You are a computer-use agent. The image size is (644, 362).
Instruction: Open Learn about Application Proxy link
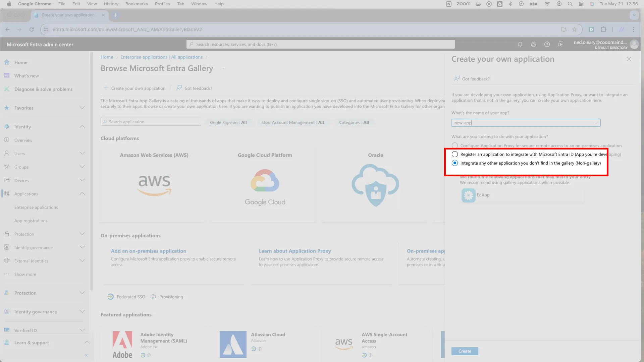pyautogui.click(x=295, y=251)
